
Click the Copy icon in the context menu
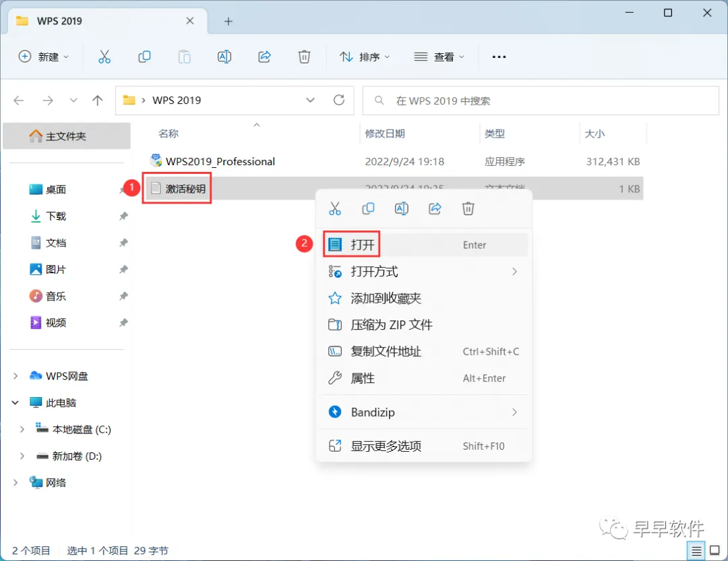pyautogui.click(x=368, y=208)
